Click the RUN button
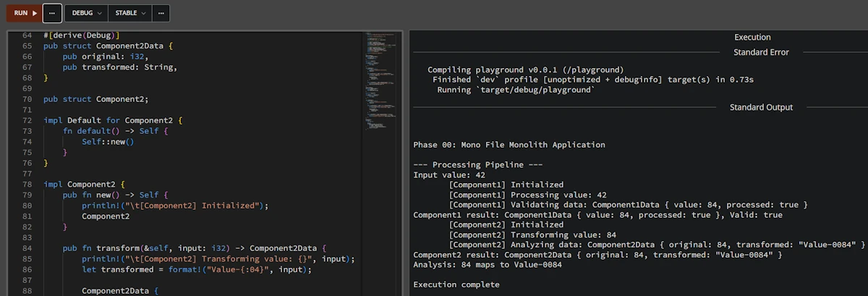The height and width of the screenshot is (296, 868). [25, 13]
